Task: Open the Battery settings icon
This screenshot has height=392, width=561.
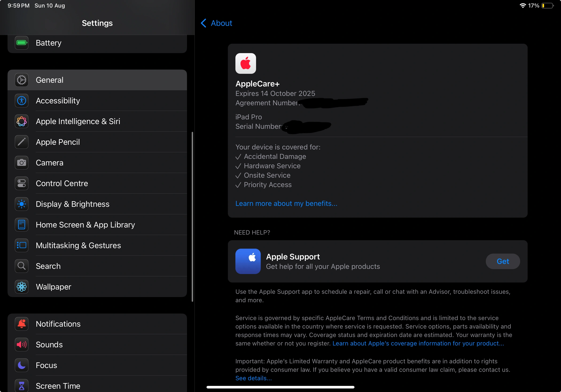Action: tap(22, 43)
